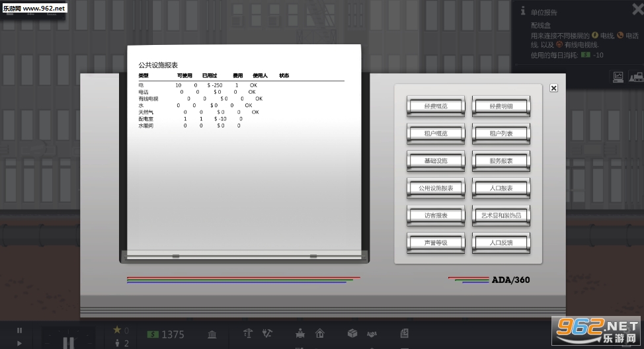The image size is (644, 349).
Task: Click the 可使用 column header
Action: (x=184, y=75)
